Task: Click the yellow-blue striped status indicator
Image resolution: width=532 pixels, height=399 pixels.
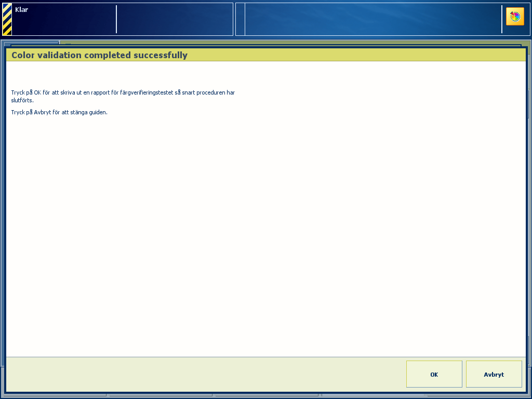Action: pos(7,19)
